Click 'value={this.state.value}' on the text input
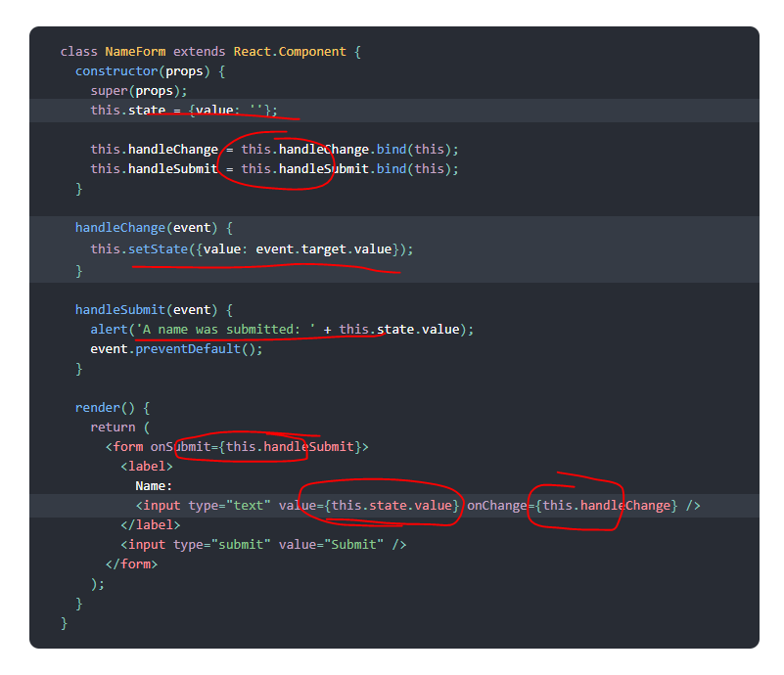This screenshot has height=675, width=784. pos(368,506)
